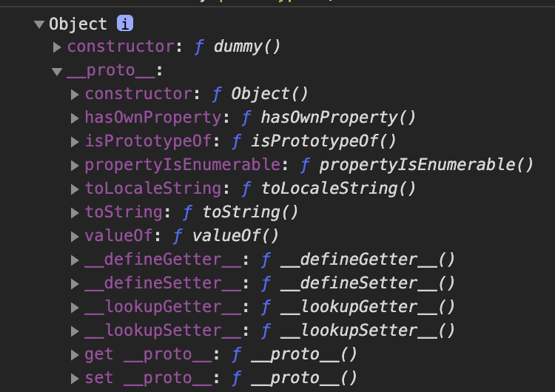Screen dimensions: 555x392
Task: Expand the valueOf property arrow
Action: click(75, 237)
